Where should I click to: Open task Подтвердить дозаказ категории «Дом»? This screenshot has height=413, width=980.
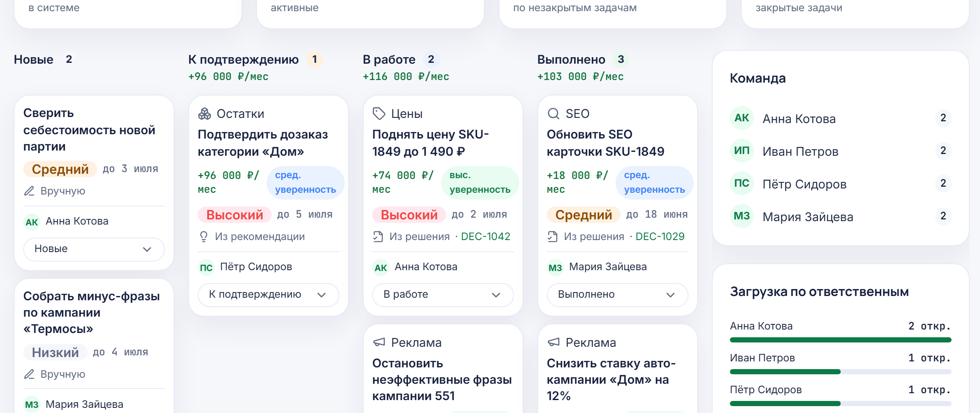[x=263, y=143]
